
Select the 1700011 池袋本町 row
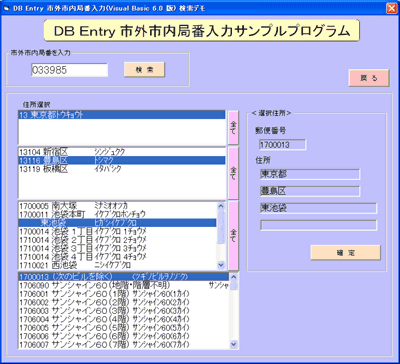click(x=117, y=214)
